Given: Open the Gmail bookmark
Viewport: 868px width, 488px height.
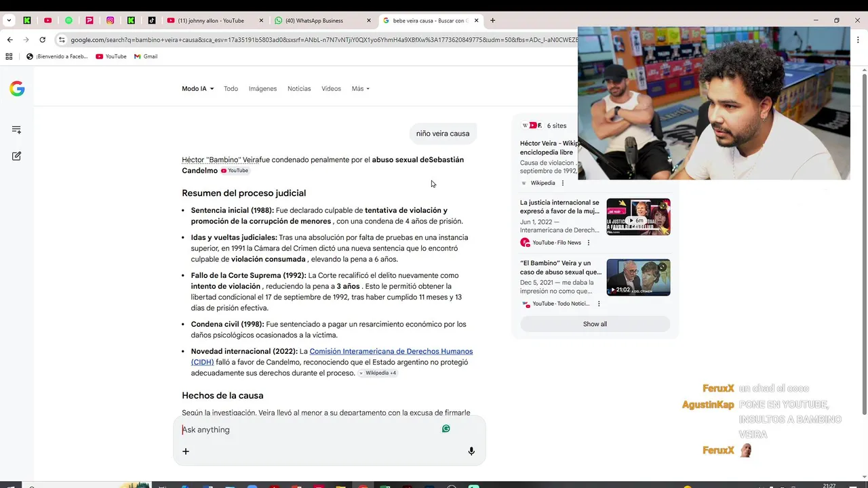Looking at the screenshot, I should tap(146, 56).
